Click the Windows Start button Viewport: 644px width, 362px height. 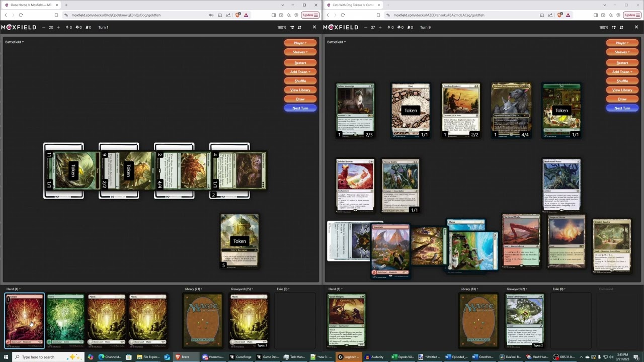[6, 357]
